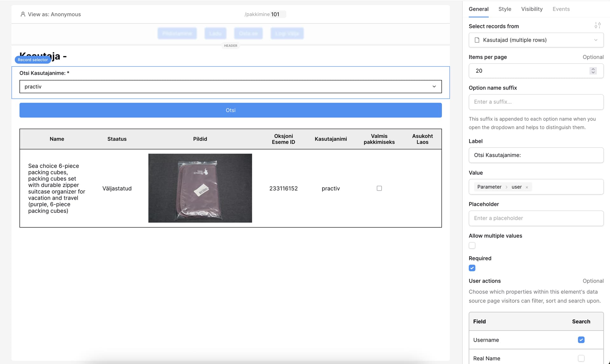
Task: Click the Logi Välja header button
Action: pos(287,33)
